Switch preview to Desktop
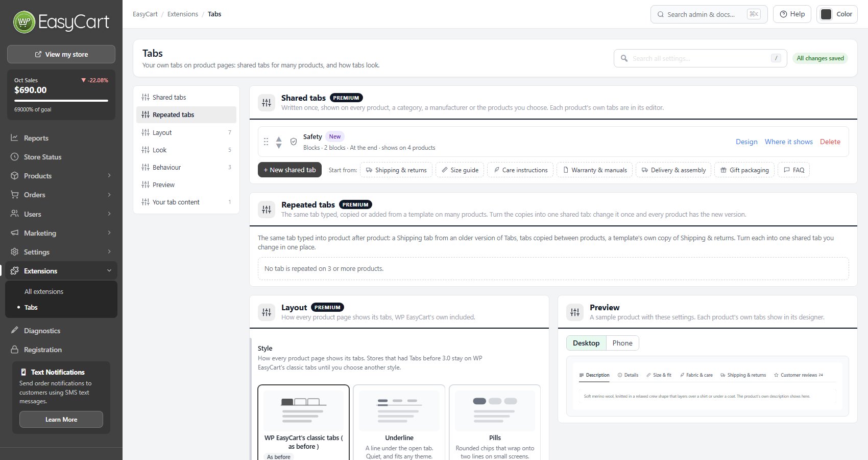 [586, 343]
